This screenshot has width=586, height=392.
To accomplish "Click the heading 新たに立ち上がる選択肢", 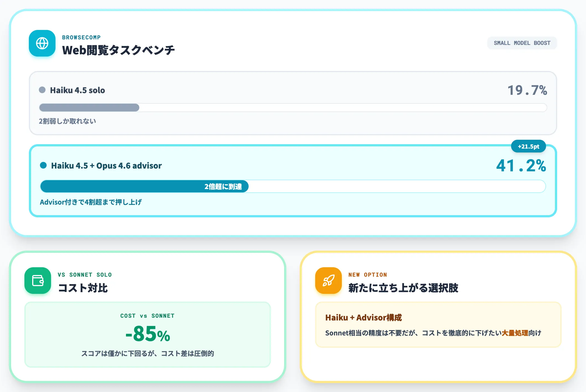I will coord(403,288).
